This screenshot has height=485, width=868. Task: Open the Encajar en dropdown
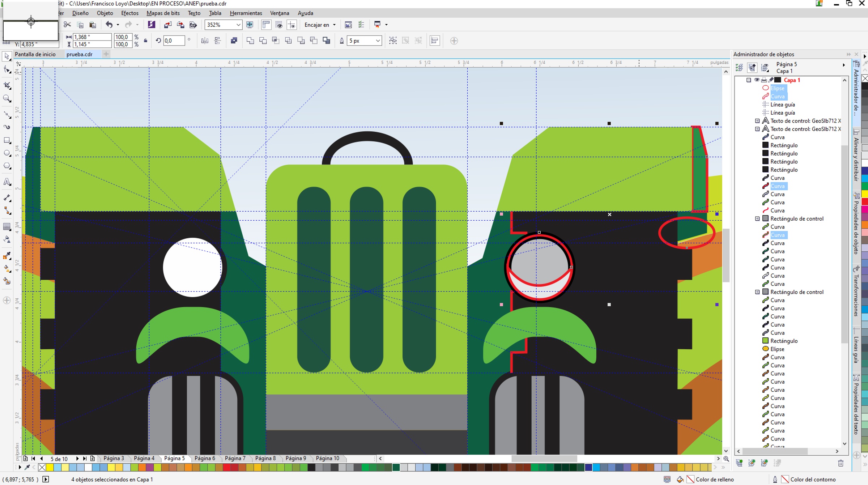pos(320,25)
